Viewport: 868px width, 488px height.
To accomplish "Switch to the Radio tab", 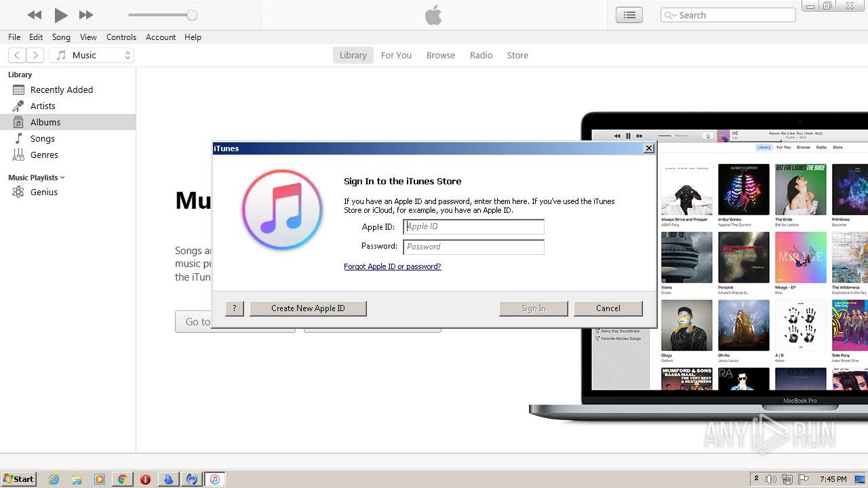I will pos(481,56).
